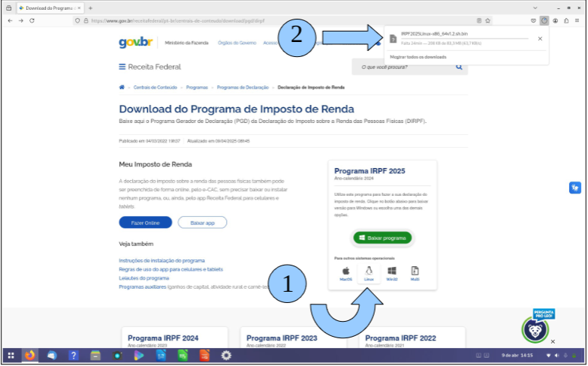Click the taskbar clock showing 9 de abr 14:15
The height and width of the screenshot is (366, 588).
tap(517, 355)
